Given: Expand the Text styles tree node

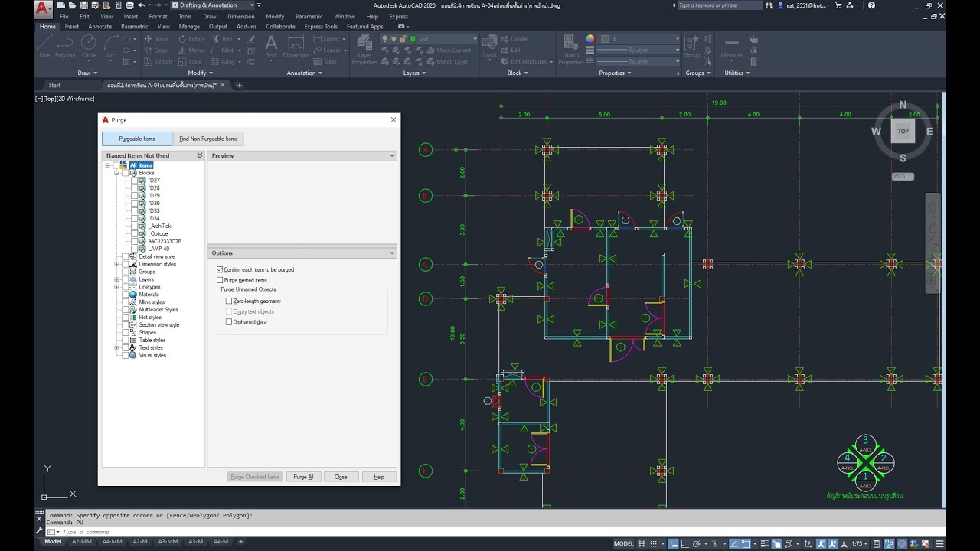Looking at the screenshot, I should click(117, 347).
